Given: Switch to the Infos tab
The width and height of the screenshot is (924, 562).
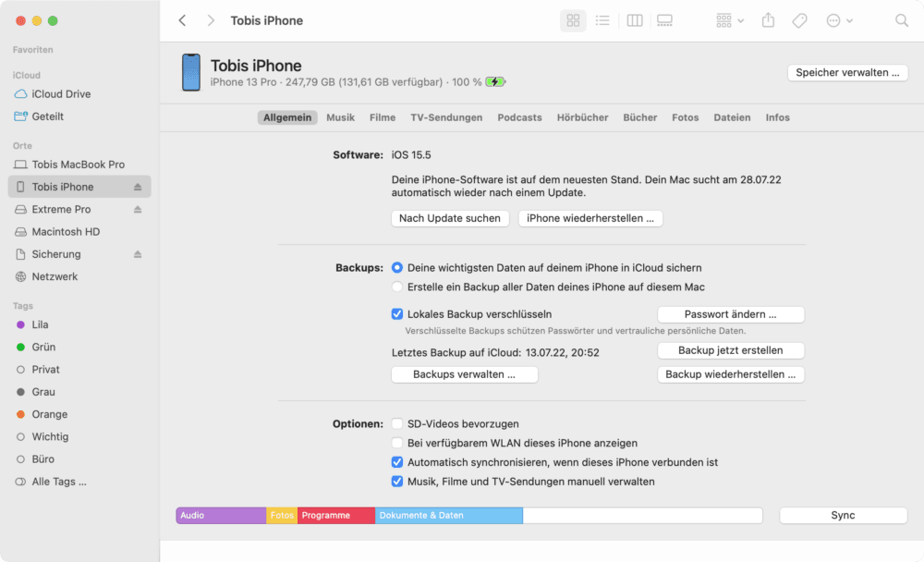Looking at the screenshot, I should [x=777, y=117].
